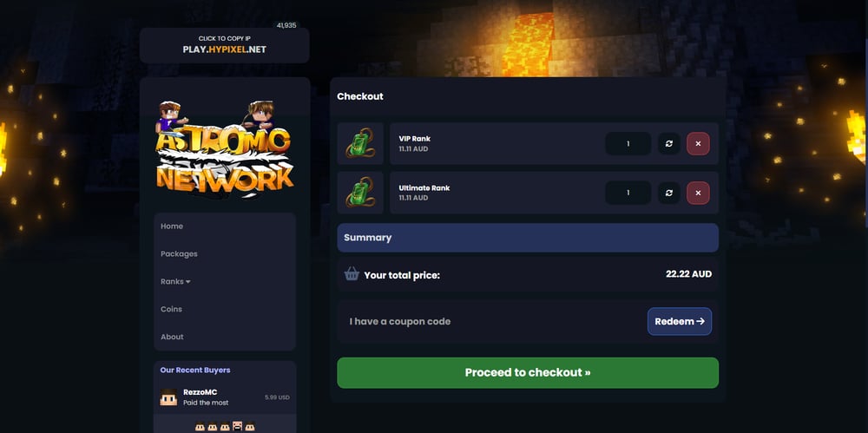Click the basket icon beside total price
Viewport: 868px width, 433px height.
pos(352,273)
